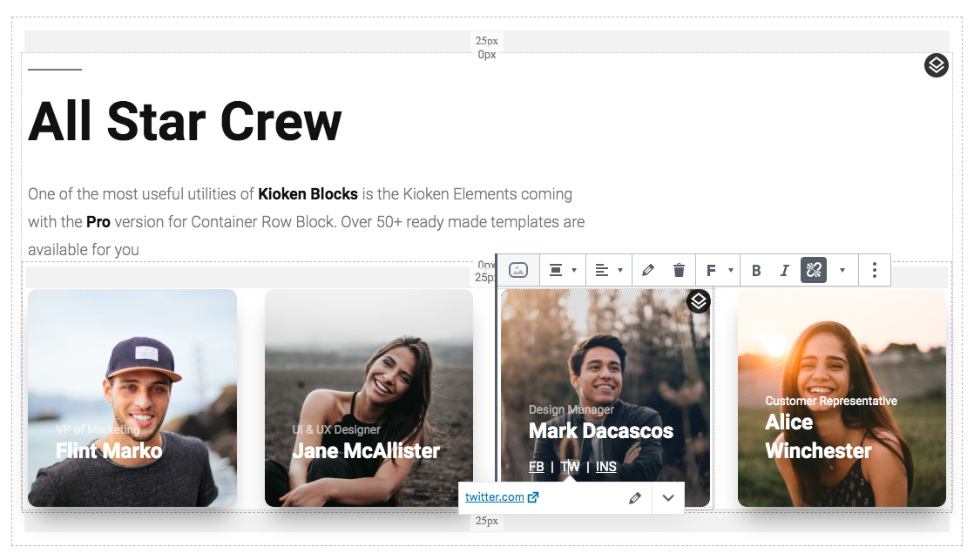Open the F font settings dropdown
Viewport: 974px width, 560px height.
coord(718,270)
